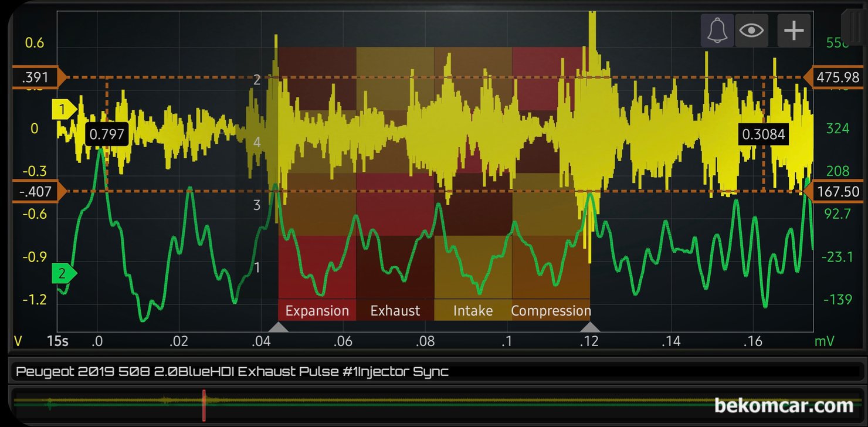Tap the plus add button

click(x=794, y=30)
